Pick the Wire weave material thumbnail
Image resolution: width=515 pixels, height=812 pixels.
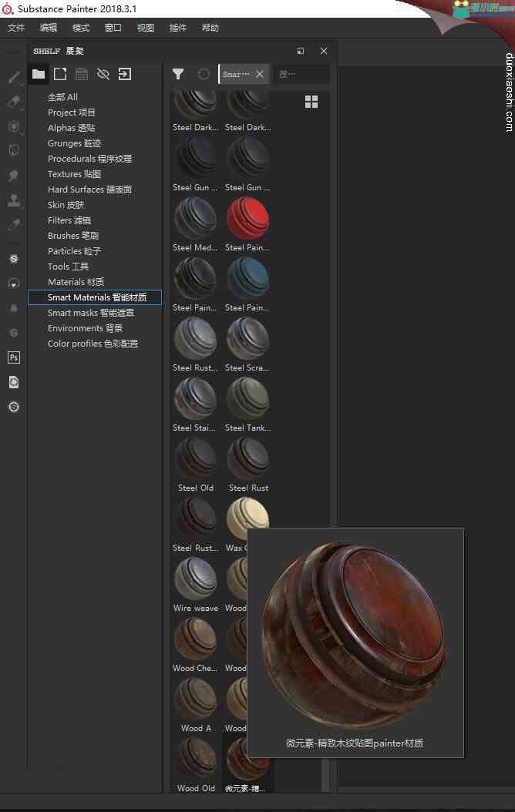pyautogui.click(x=195, y=579)
